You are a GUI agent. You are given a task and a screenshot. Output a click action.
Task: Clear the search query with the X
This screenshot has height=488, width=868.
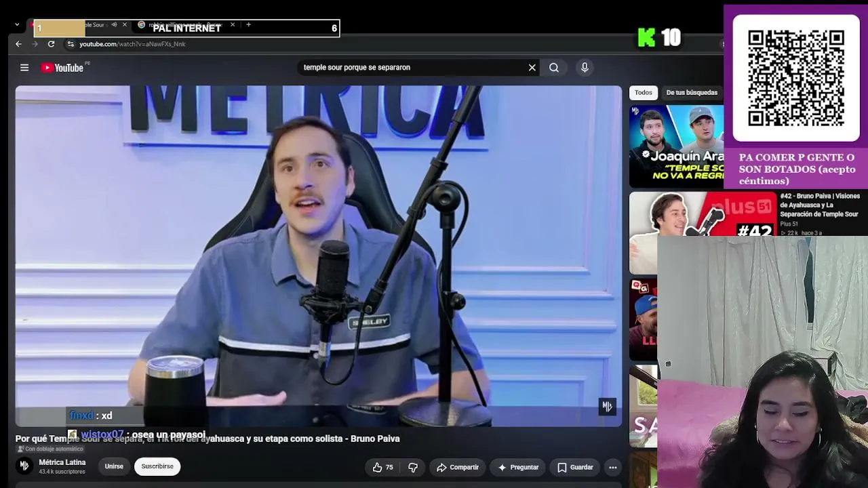(532, 68)
